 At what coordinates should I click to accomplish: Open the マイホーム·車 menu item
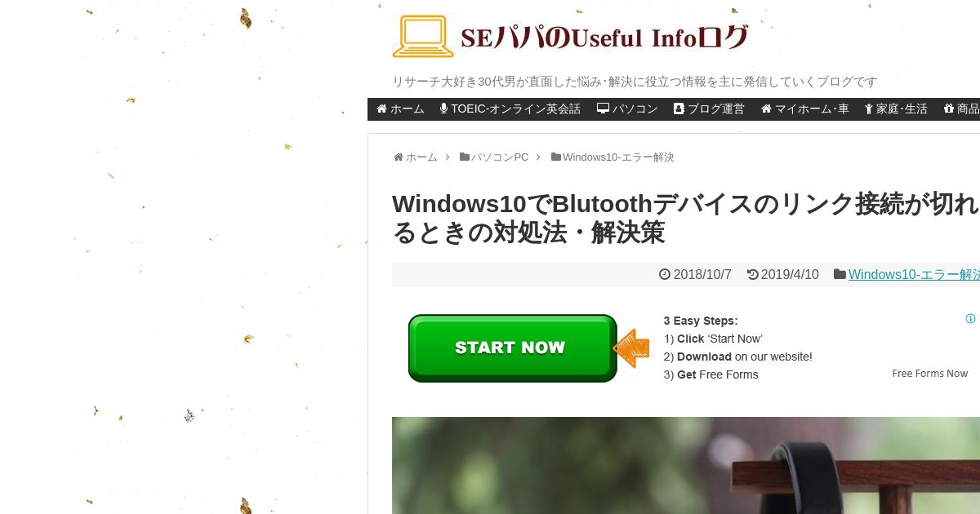pos(804,109)
